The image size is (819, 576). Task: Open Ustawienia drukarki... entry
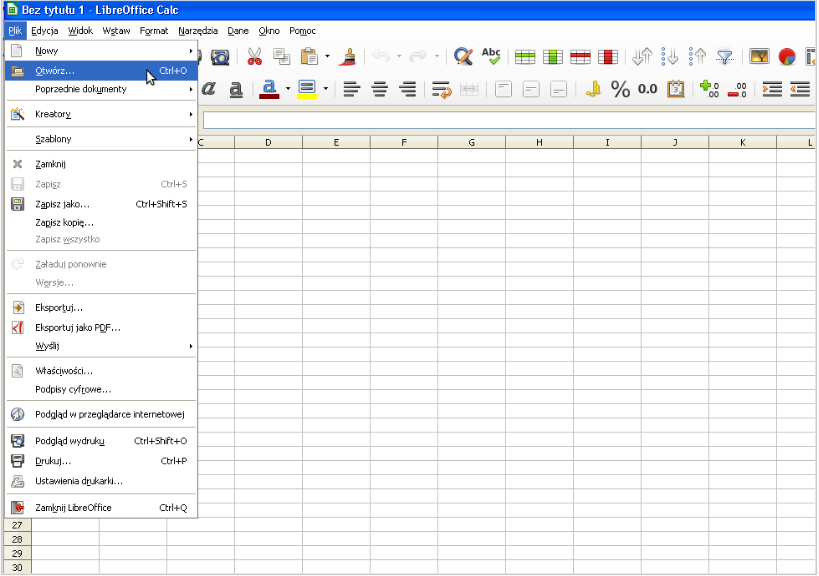101,481
